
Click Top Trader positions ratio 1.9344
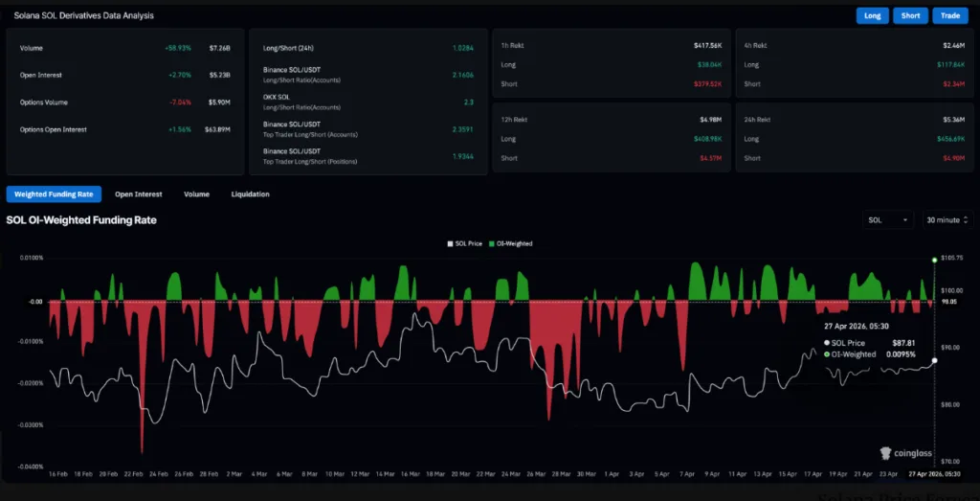click(x=463, y=156)
